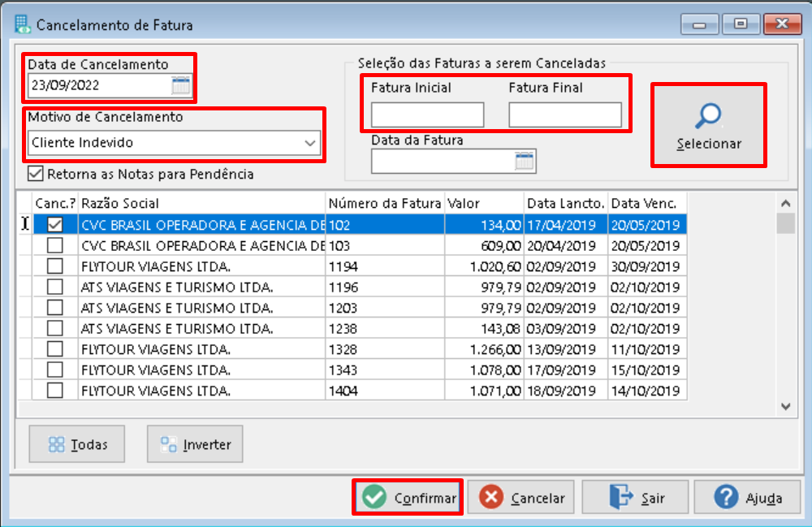
Task: Click the Data Lancto. column header
Action: click(x=566, y=204)
